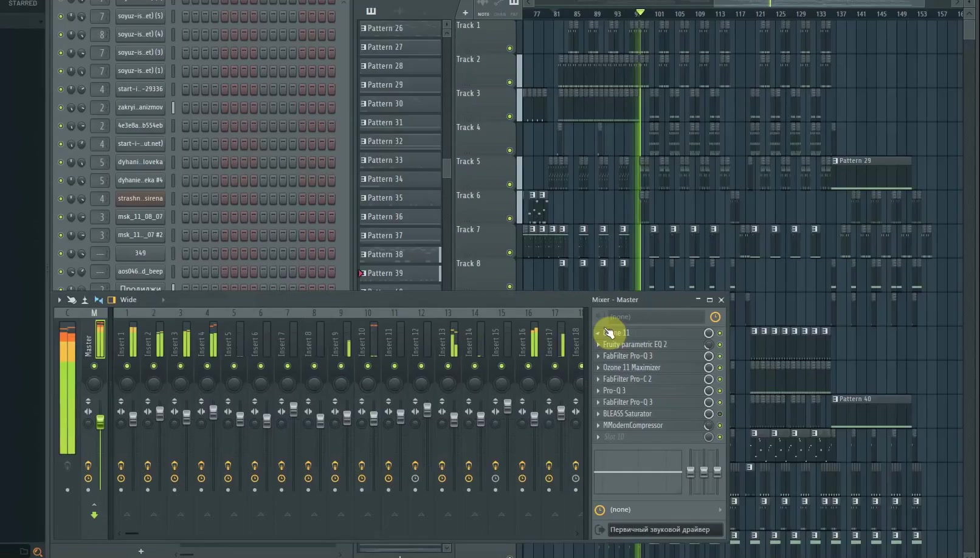
Task: Click the clock icon on the Master mixer strip
Action: point(88,478)
